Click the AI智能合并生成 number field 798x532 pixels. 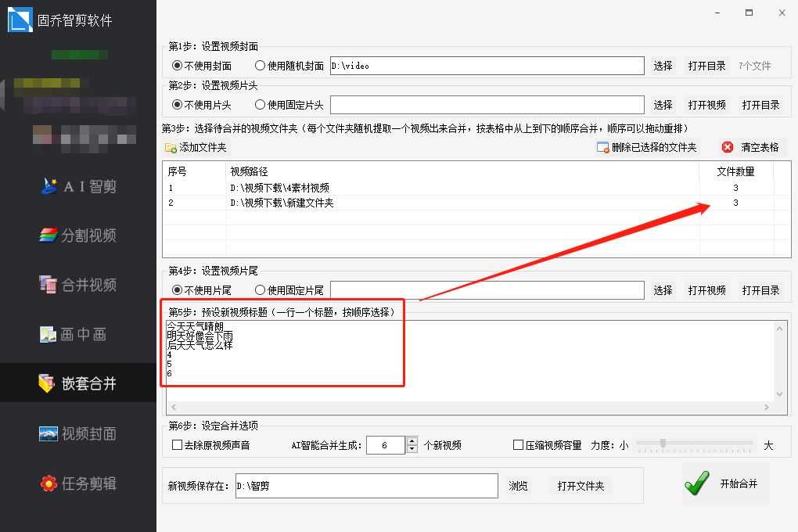386,445
